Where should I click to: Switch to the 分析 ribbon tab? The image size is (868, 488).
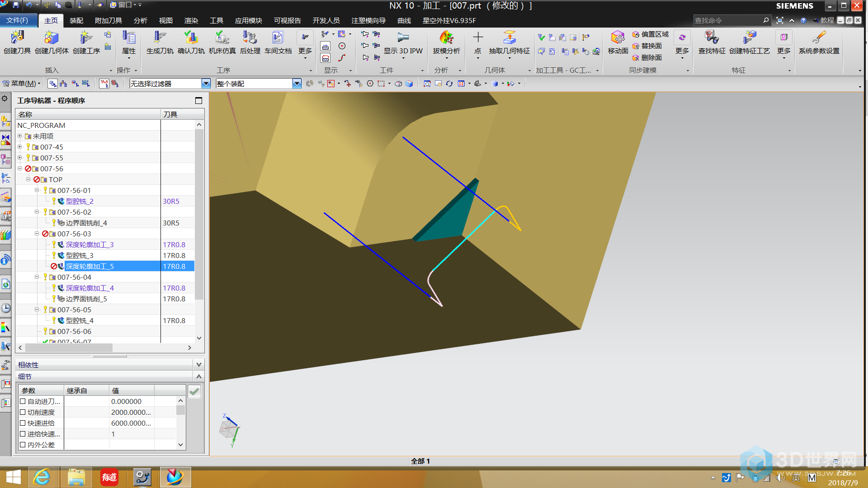[x=141, y=20]
